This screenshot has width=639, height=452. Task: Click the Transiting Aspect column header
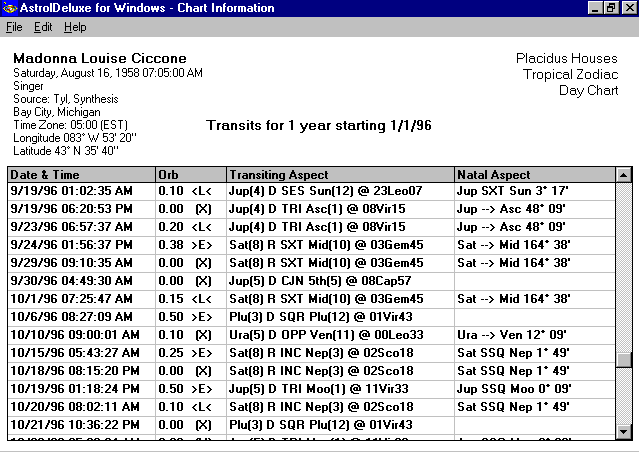340,175
